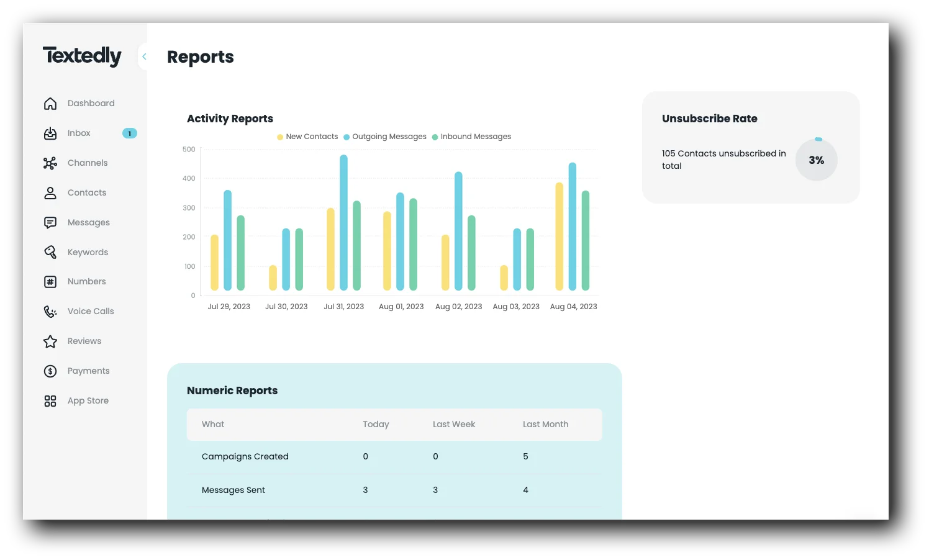
Task: Click the Inbox unread badge showing 1
Action: [130, 133]
